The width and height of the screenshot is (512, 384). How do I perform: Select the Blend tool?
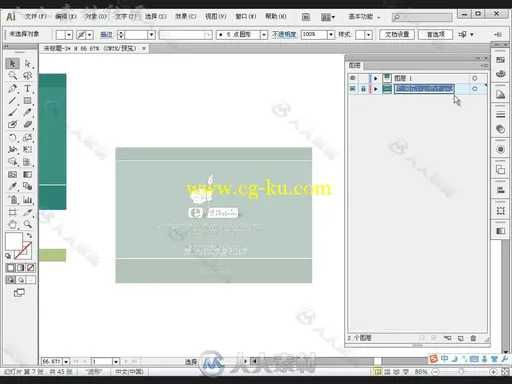click(x=28, y=186)
